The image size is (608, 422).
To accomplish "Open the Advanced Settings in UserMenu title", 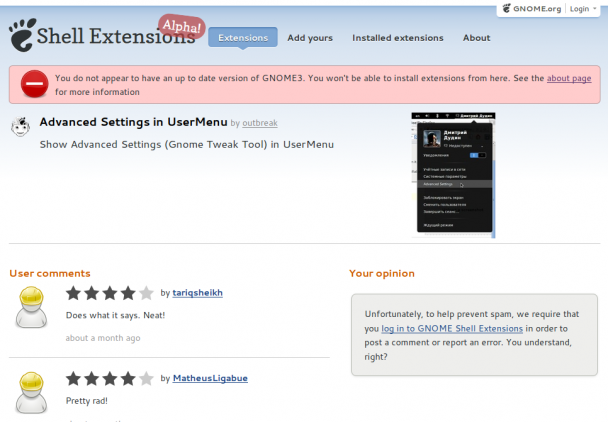I will click(133, 122).
